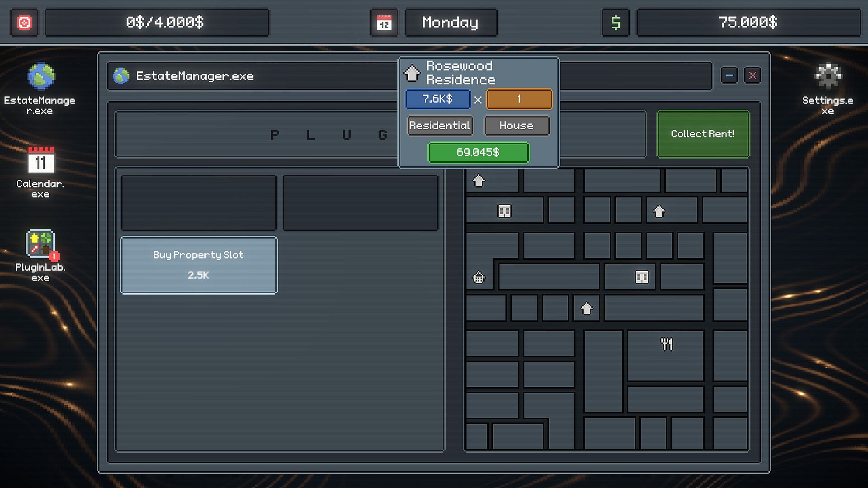Click the house icon in top-left map lot
This screenshot has width=868, height=488.
pyautogui.click(x=478, y=181)
